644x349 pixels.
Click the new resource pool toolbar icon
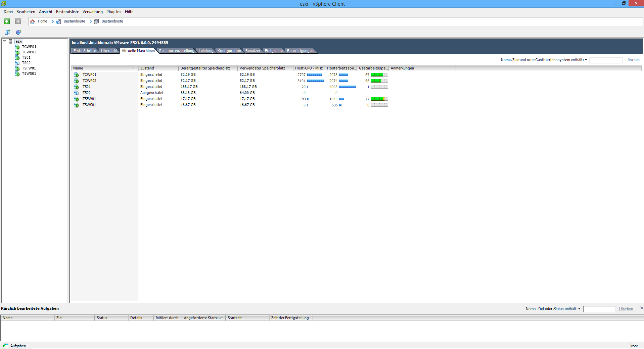[18, 32]
